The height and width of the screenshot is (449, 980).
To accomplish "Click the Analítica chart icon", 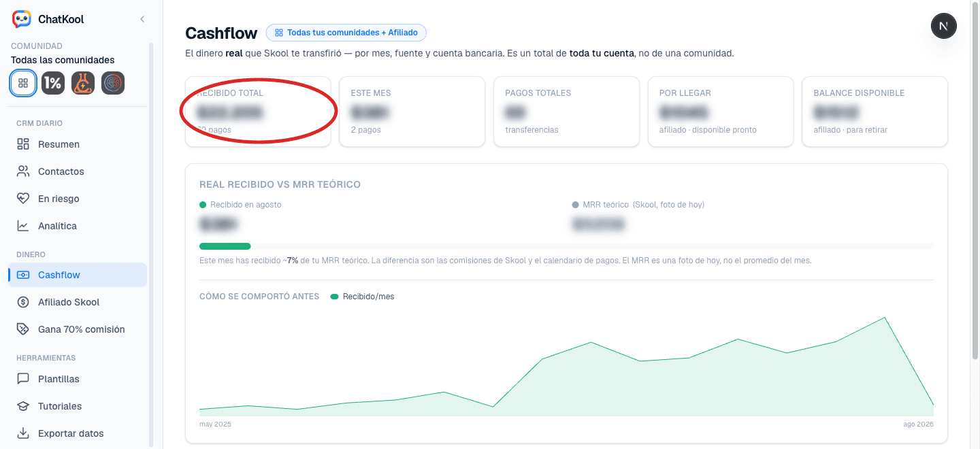I will pos(23,226).
